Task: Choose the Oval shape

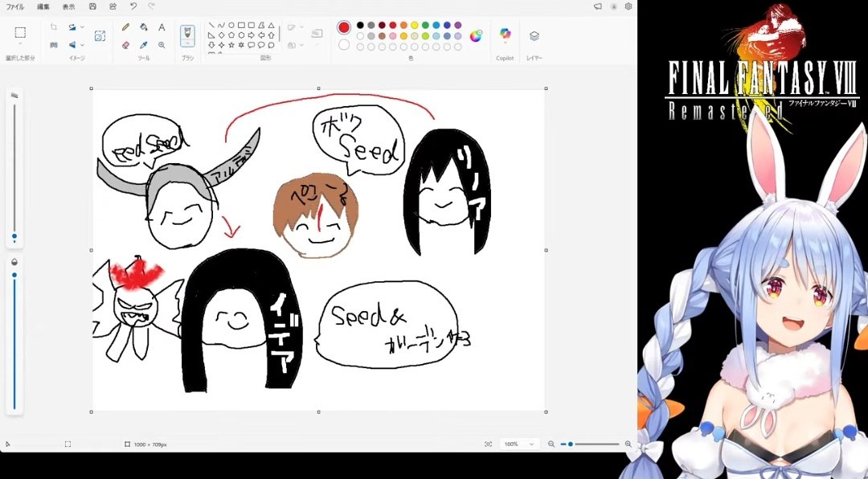Action: (231, 25)
